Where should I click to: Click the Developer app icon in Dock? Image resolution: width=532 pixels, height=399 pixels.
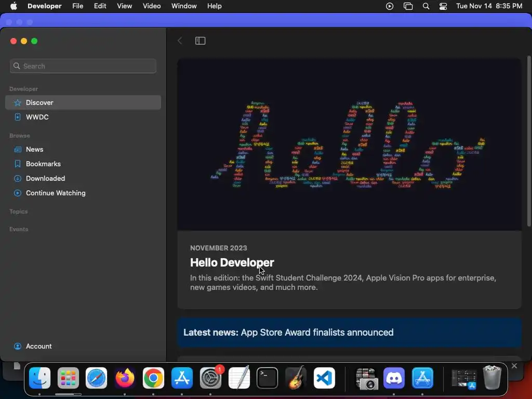pos(422,378)
